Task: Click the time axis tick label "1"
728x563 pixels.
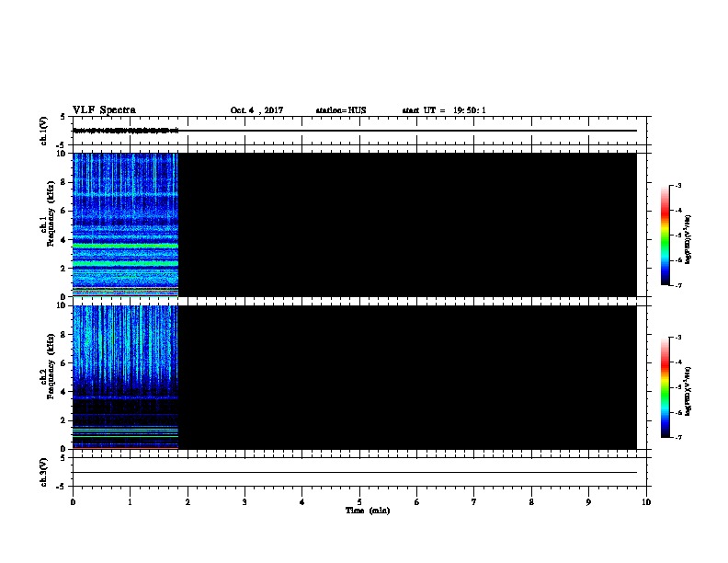Action: tap(130, 502)
